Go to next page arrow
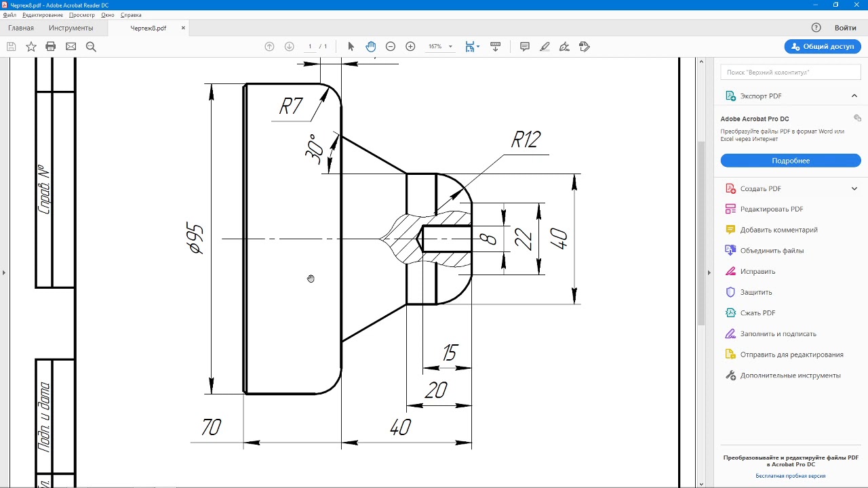 (x=290, y=47)
